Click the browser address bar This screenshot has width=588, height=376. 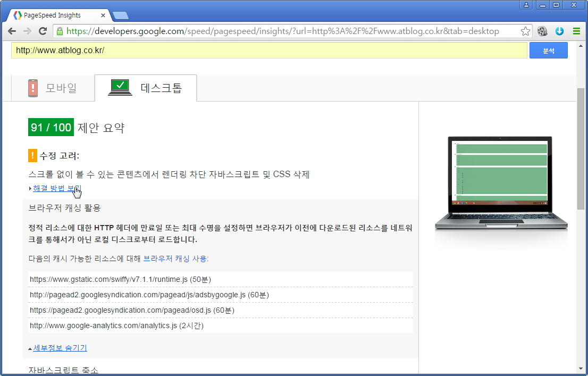(x=287, y=31)
